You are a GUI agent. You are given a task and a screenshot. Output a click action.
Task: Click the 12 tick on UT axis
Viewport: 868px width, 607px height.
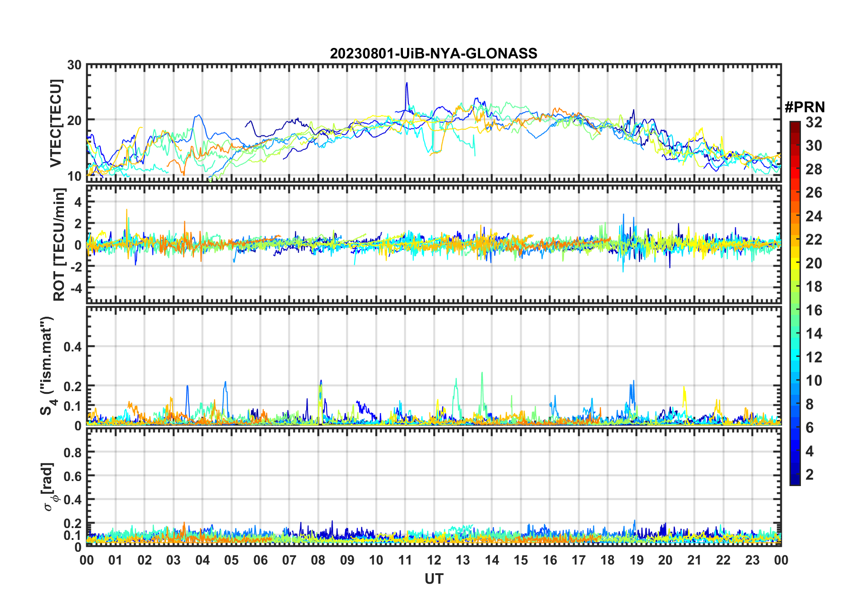click(x=434, y=560)
